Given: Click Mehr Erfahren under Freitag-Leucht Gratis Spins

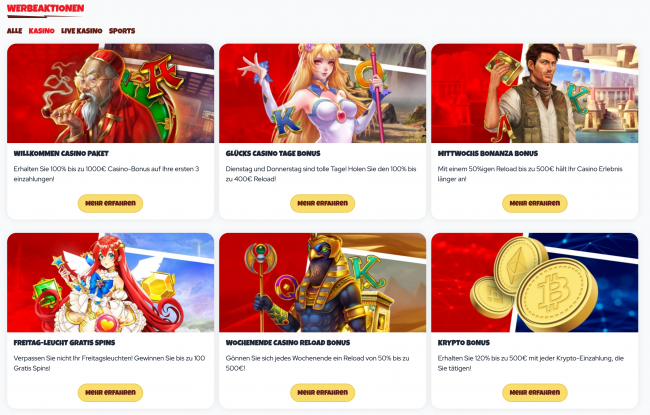Looking at the screenshot, I should (x=110, y=393).
